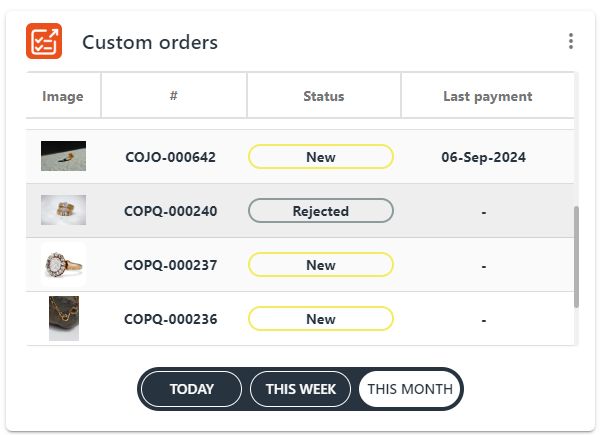Open order COPQ-000236
The height and width of the screenshot is (435, 603).
pos(170,319)
